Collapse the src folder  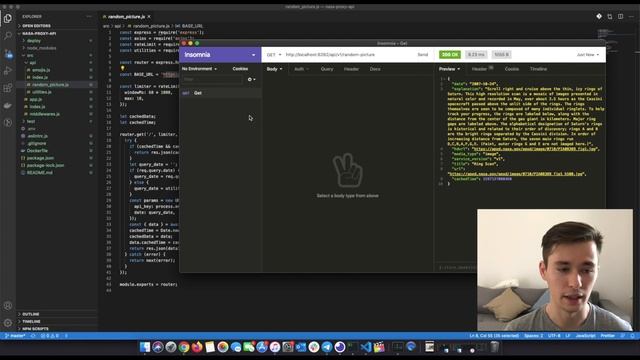tap(30, 56)
